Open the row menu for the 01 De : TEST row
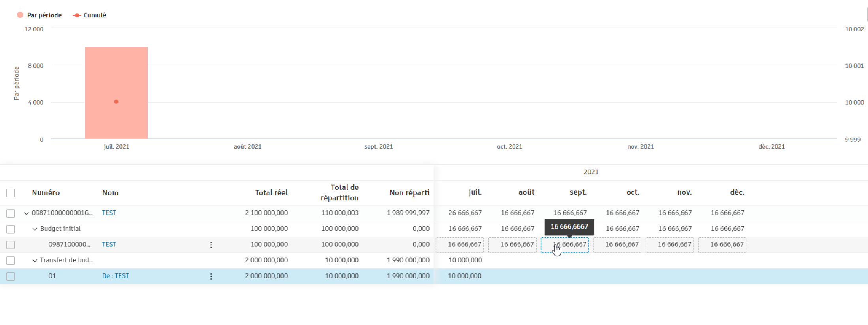Screen dimensions: 868x325 (211, 276)
